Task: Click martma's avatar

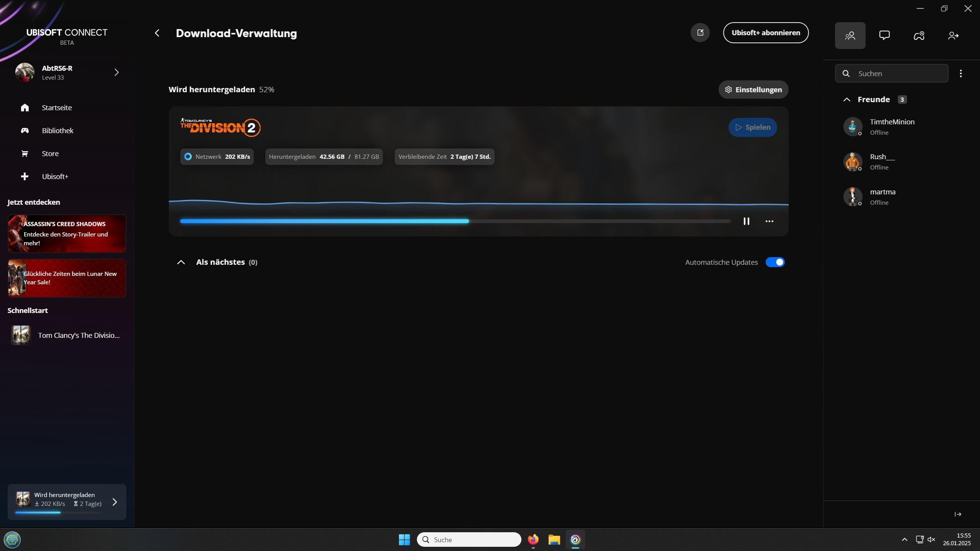Action: coord(853,197)
